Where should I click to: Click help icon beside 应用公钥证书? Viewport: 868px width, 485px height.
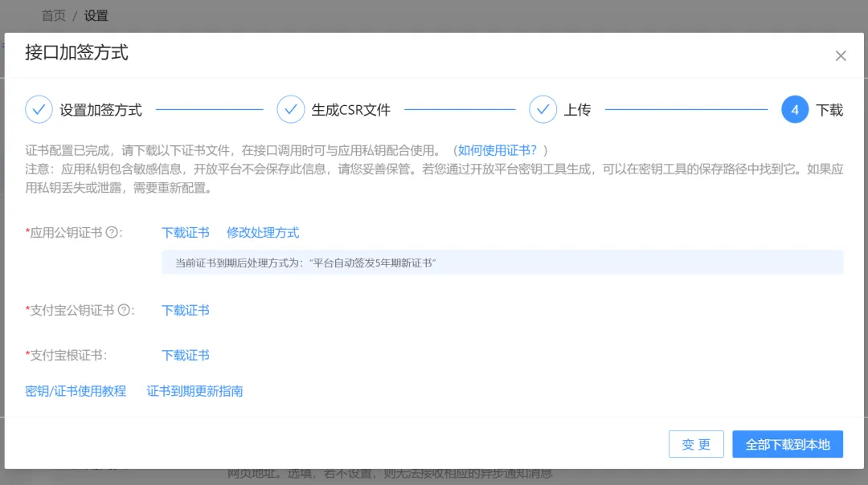(x=112, y=233)
